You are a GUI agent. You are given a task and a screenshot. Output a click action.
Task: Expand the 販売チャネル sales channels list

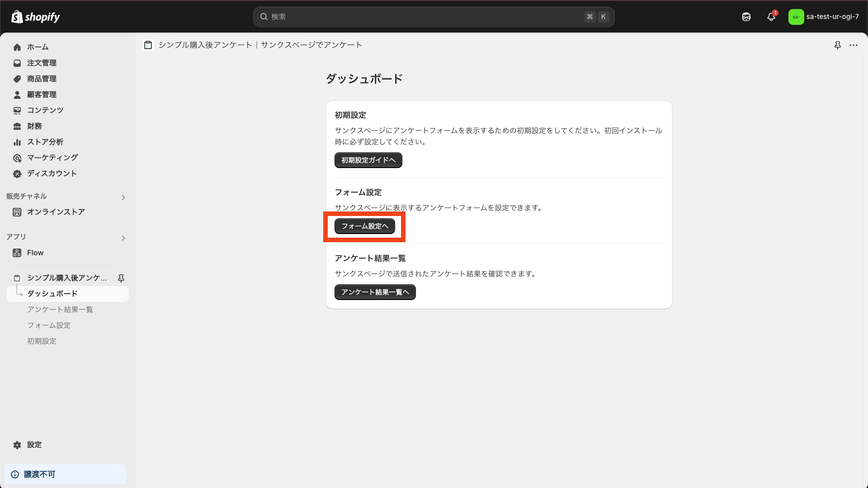tap(123, 197)
